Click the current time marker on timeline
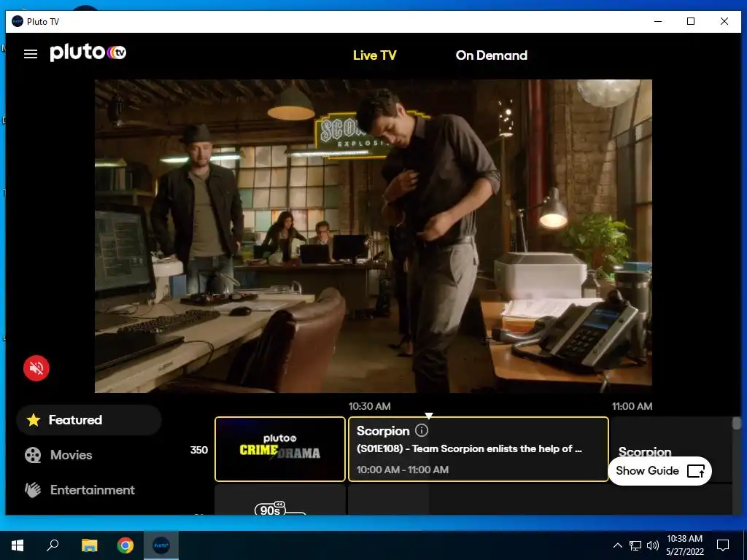Viewport: 747px width, 560px height. click(429, 416)
